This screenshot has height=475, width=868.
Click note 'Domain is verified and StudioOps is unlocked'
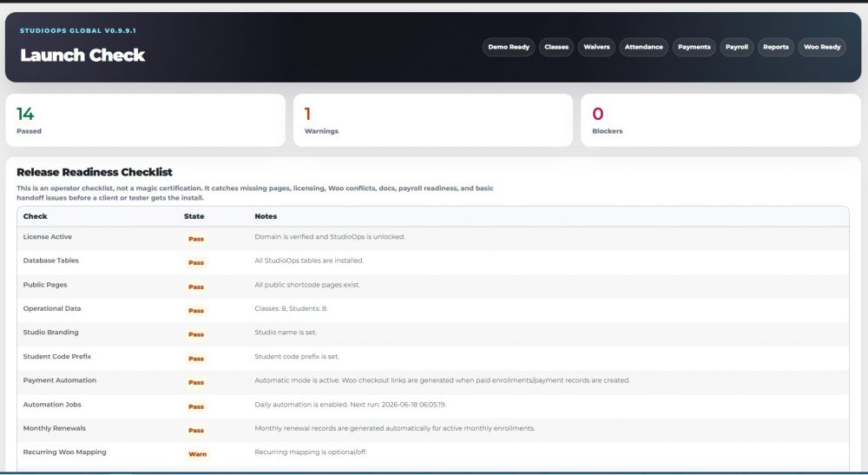point(330,237)
